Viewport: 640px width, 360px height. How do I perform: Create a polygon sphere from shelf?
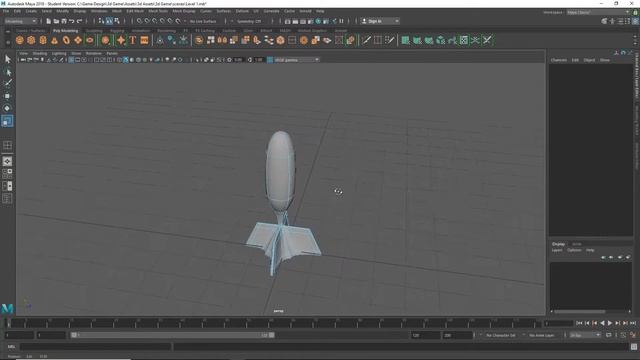20,40
